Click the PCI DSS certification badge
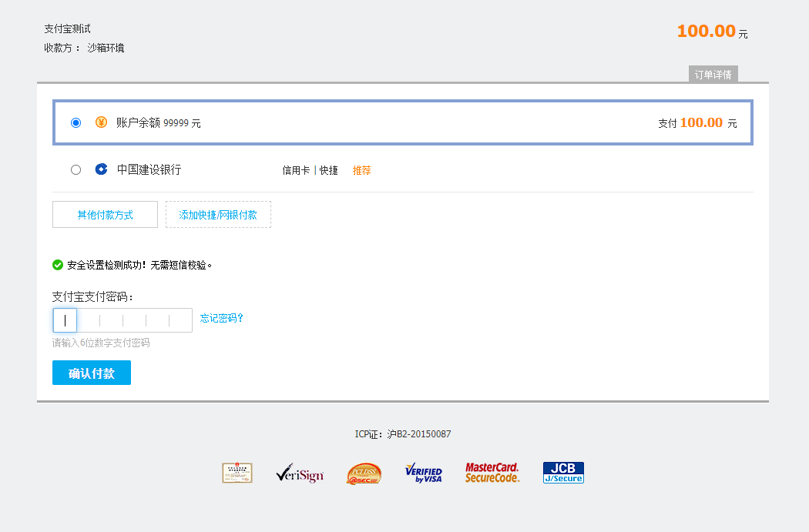 pyautogui.click(x=363, y=473)
